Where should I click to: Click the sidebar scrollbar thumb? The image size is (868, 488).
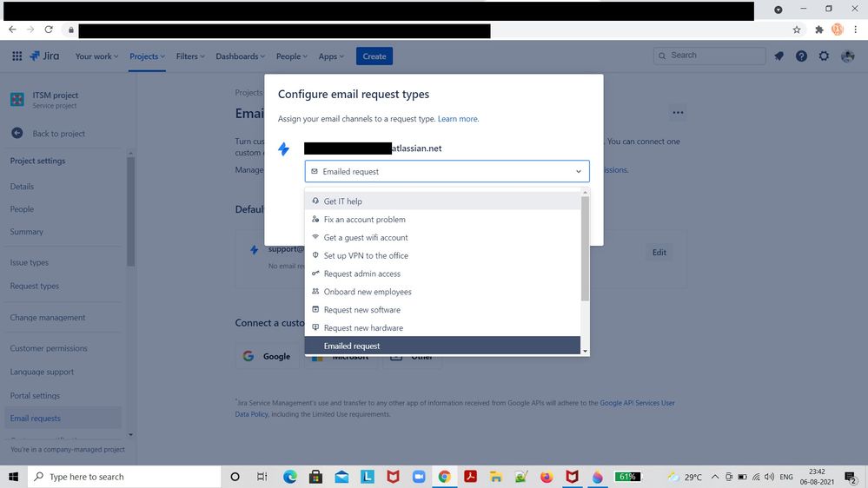[x=130, y=211]
